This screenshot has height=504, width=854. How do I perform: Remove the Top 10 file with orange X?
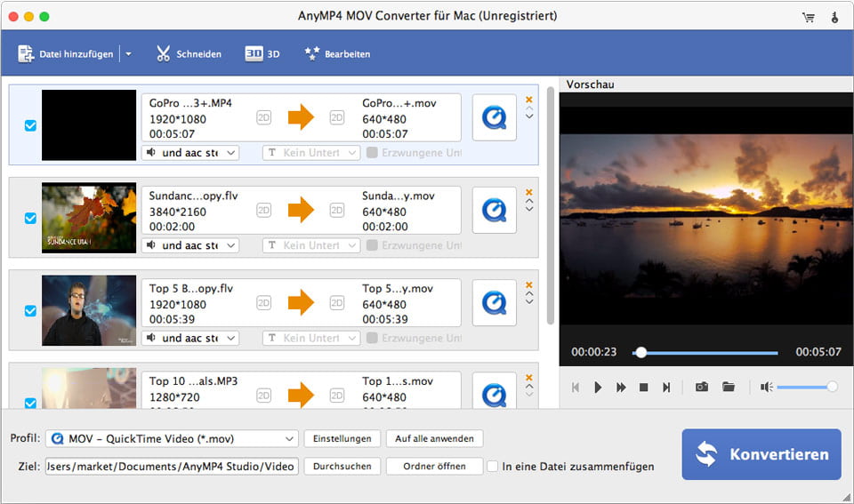point(528,377)
